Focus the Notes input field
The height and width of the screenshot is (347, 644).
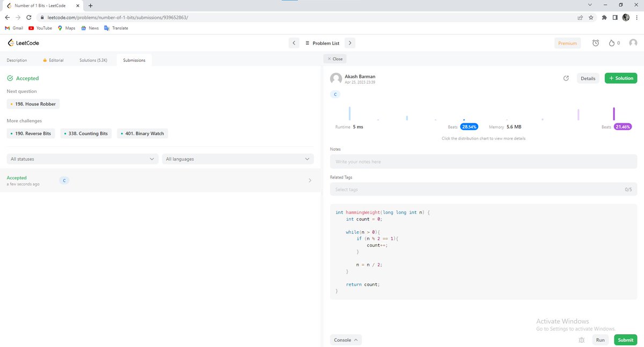pyautogui.click(x=484, y=161)
